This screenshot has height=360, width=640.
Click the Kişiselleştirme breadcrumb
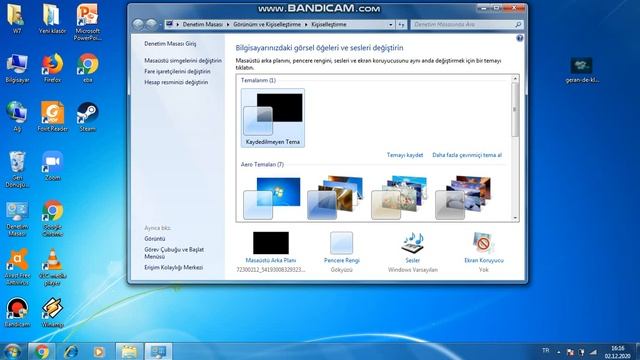(329, 24)
